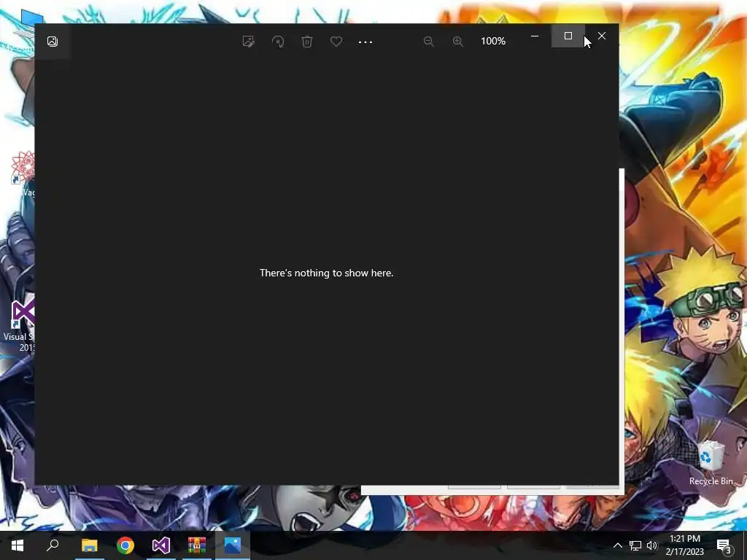The image size is (747, 560).
Task: Select the Photos app taskbar icon
Action: (x=233, y=545)
